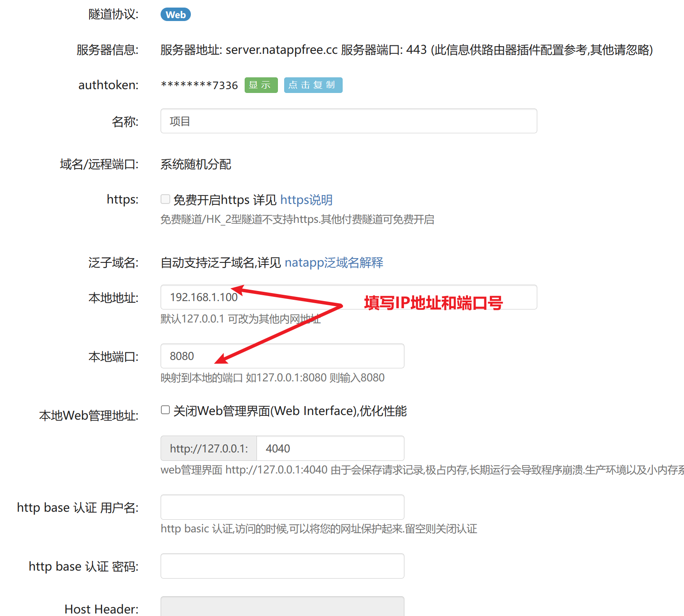
Task: Enable the 免费开启https checkbox
Action: [x=165, y=199]
